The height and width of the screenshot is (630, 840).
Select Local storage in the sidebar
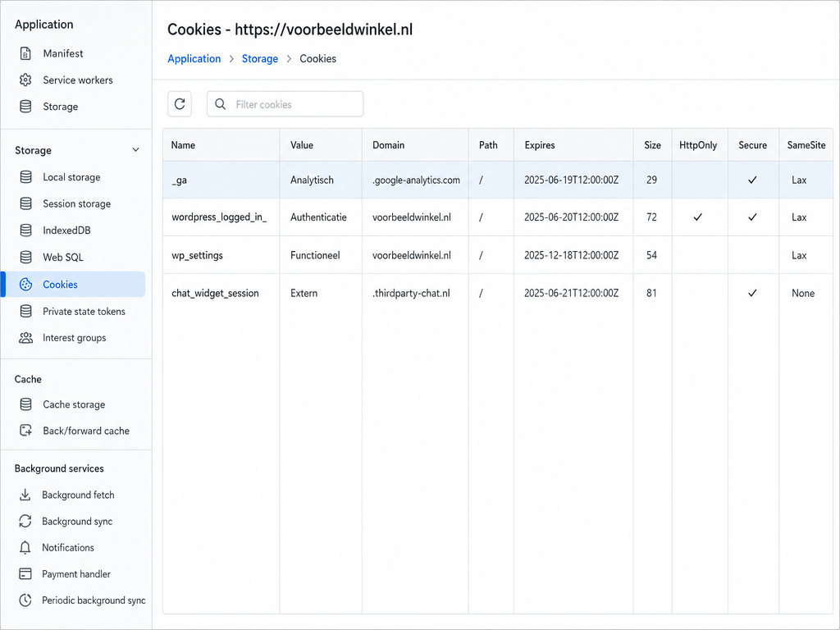(x=71, y=177)
